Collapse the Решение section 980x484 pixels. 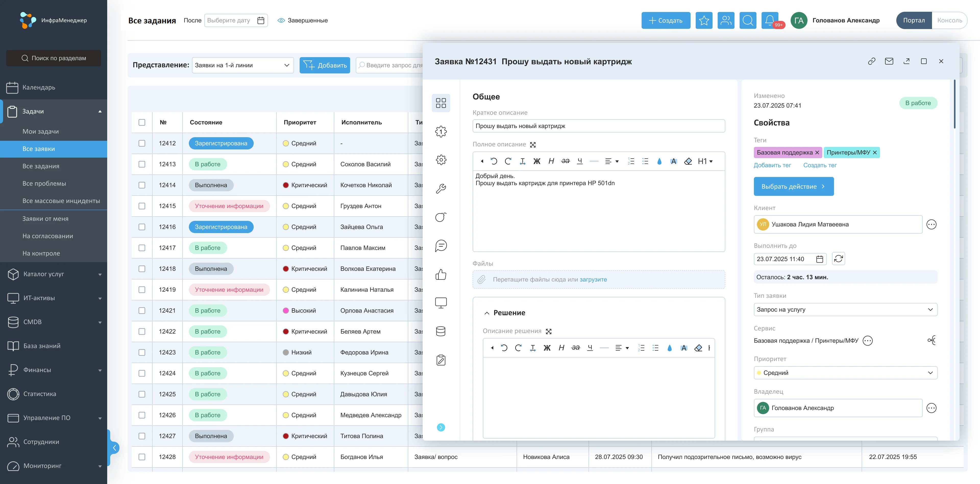click(x=487, y=313)
